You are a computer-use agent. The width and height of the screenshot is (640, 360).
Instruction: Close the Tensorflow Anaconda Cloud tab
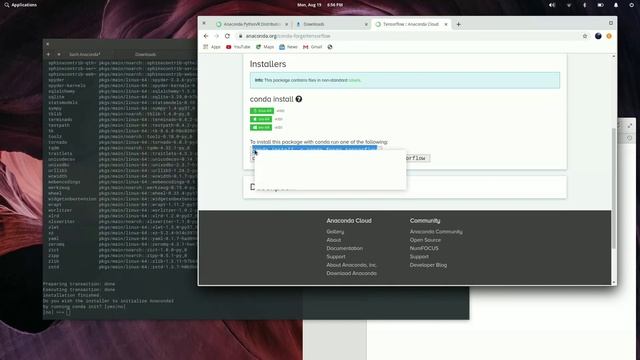coord(446,24)
